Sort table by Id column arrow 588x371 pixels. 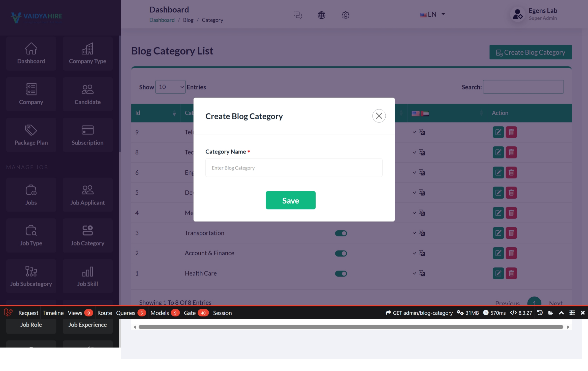pos(174,113)
